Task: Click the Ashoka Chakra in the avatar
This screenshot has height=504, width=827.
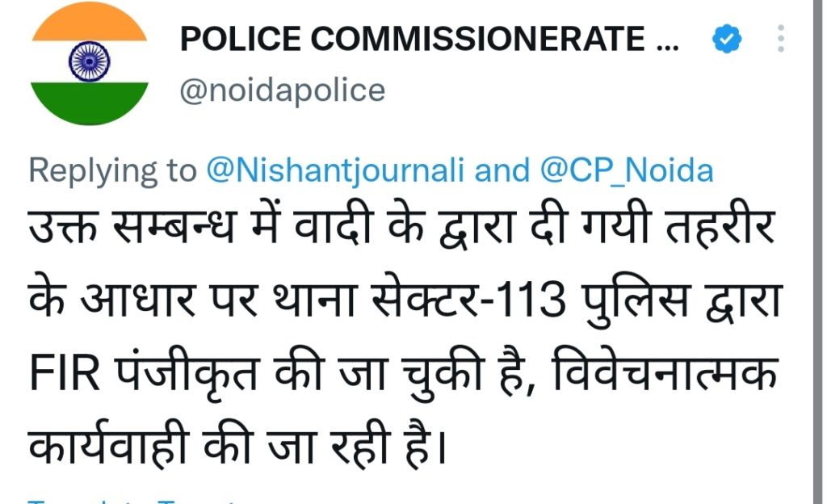Action: point(89,61)
